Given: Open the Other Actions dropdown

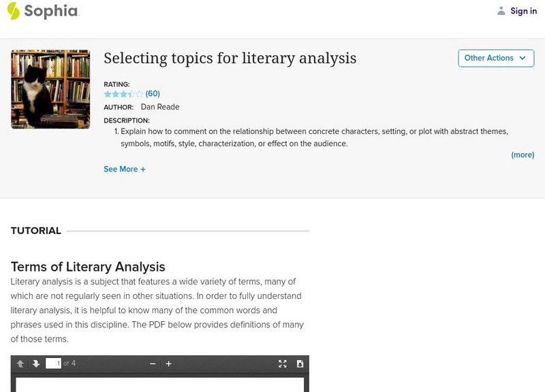Looking at the screenshot, I should [x=495, y=59].
